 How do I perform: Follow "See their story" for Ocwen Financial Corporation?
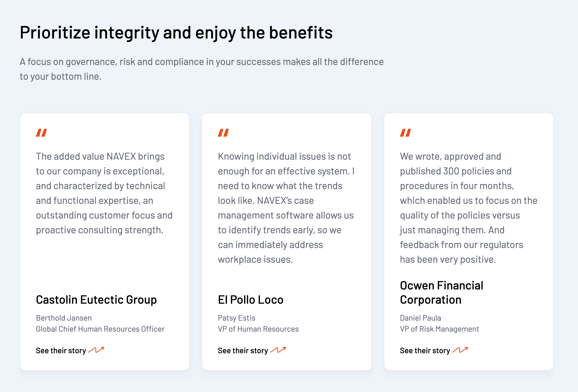click(x=425, y=351)
